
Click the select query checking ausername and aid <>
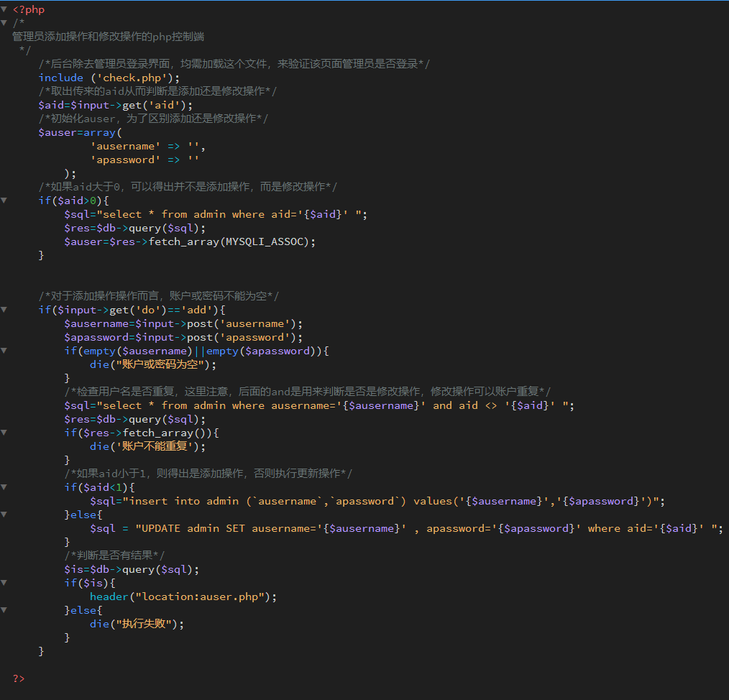[x=319, y=406]
